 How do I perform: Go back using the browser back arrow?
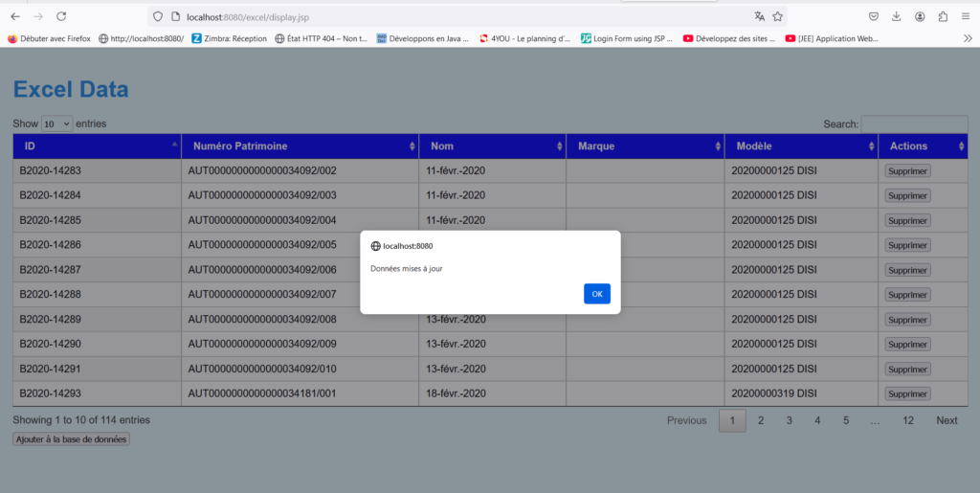15,16
